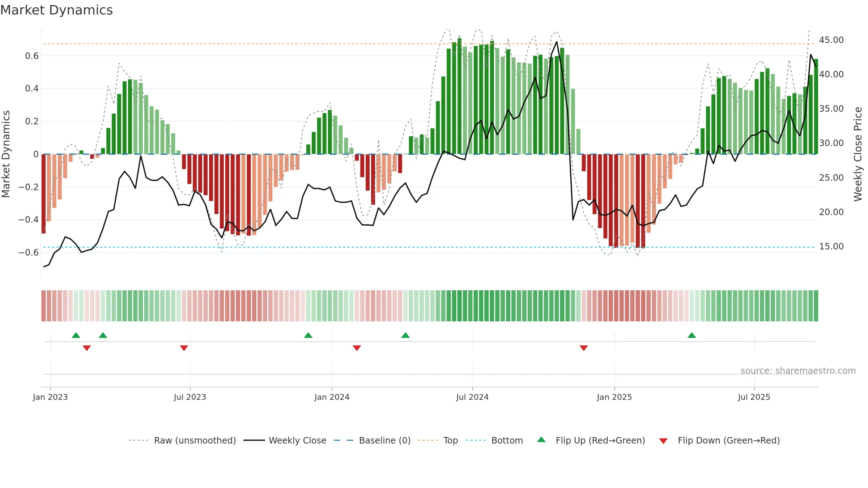Screen dimensions: 868x488
Task: Click the Jan 2023 x-axis label
Action: (50, 397)
